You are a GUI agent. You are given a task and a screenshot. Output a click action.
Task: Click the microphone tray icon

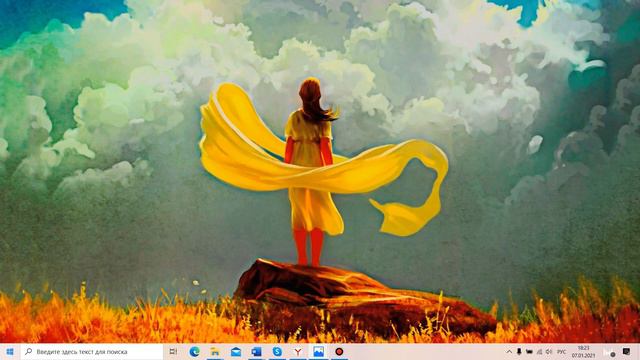coord(519,351)
